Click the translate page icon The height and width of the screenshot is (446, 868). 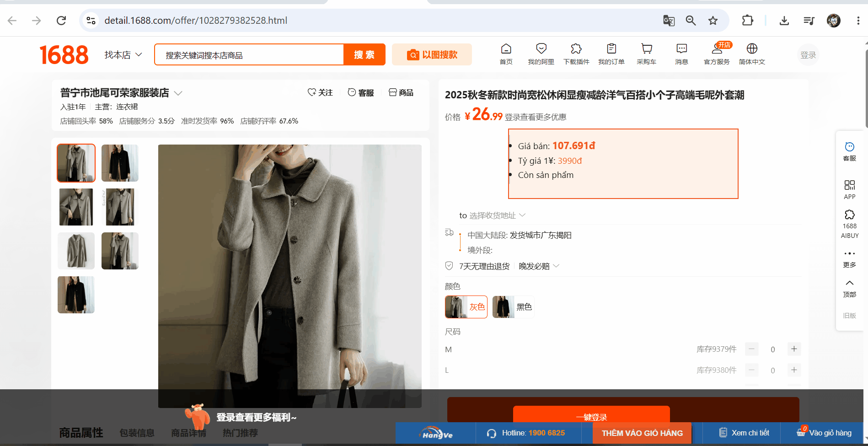(669, 21)
